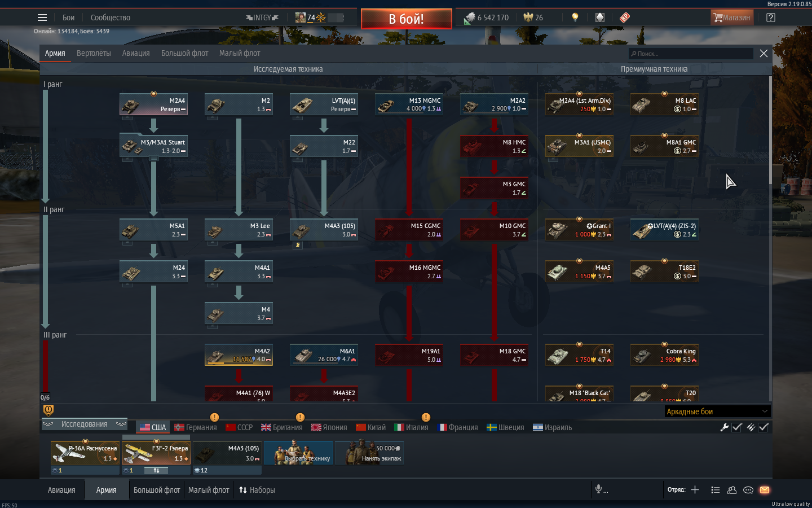The width and height of the screenshot is (812, 508).
Task: Click swap arrows on F3F-2 slot
Action: point(156,470)
